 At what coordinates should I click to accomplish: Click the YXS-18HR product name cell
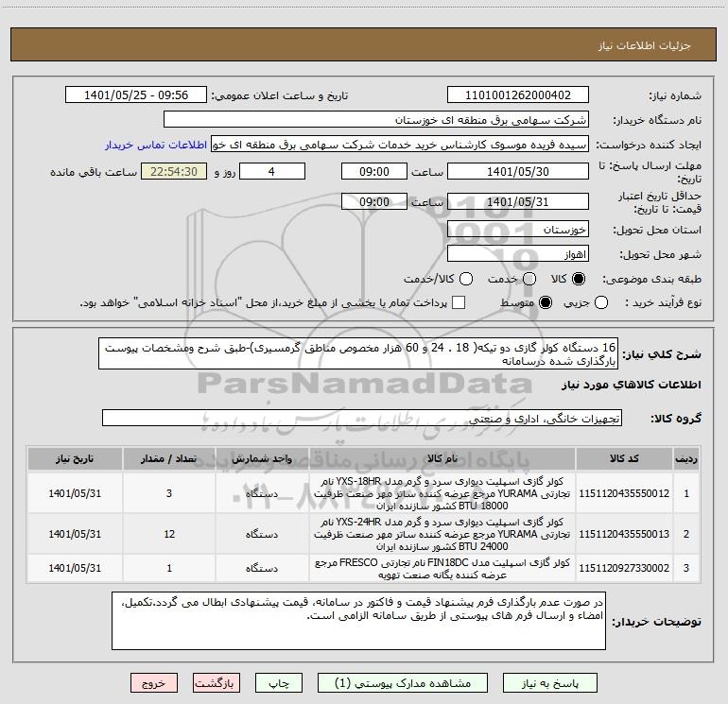[x=442, y=493]
